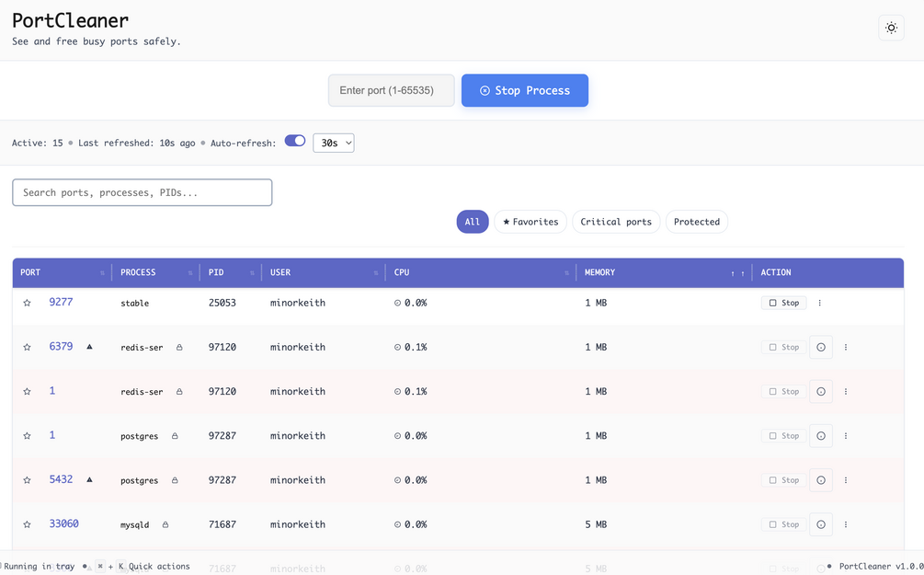
Task: Open the port 9277 link
Action: tap(61, 302)
